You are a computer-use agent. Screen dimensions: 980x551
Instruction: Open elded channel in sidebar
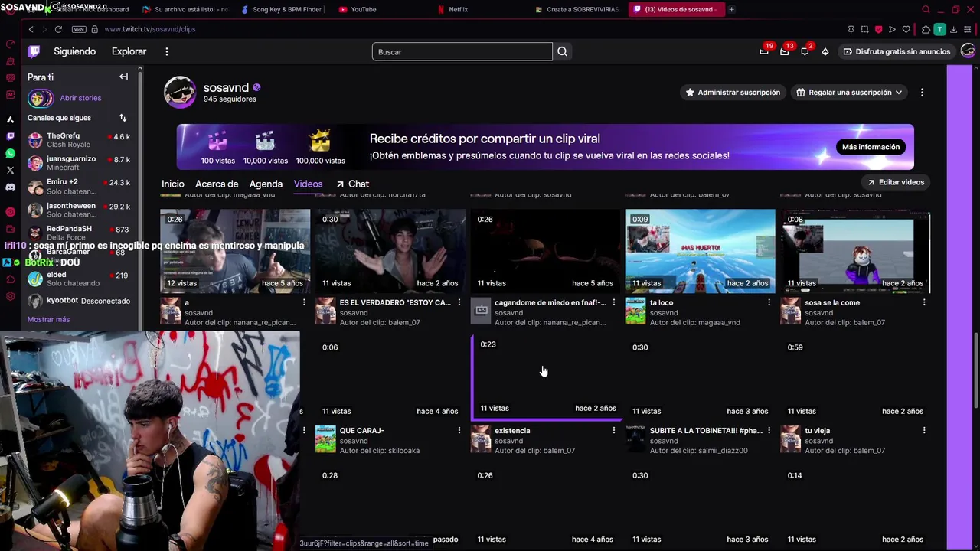80,279
